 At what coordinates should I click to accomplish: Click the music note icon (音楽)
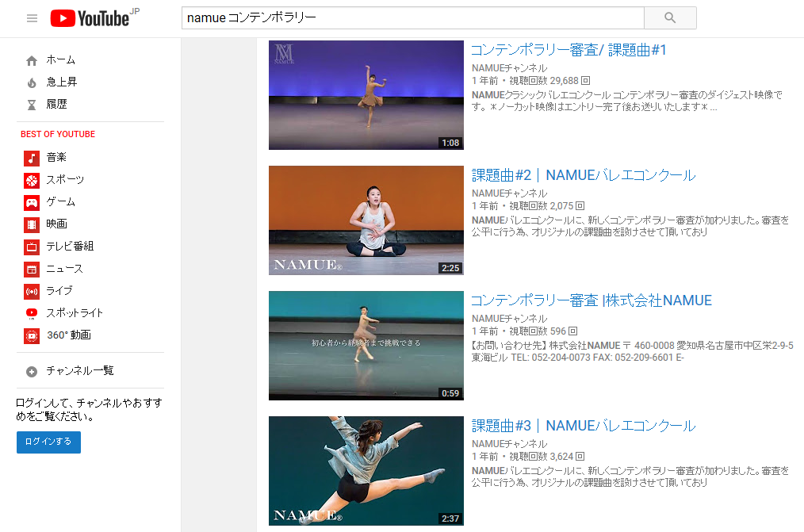click(32, 158)
